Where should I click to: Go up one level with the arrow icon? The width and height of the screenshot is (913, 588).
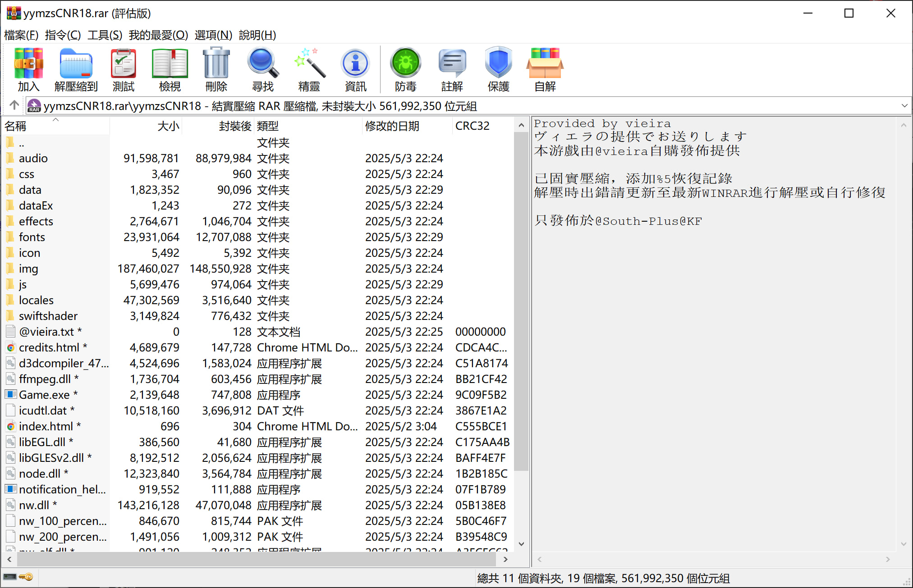[14, 105]
